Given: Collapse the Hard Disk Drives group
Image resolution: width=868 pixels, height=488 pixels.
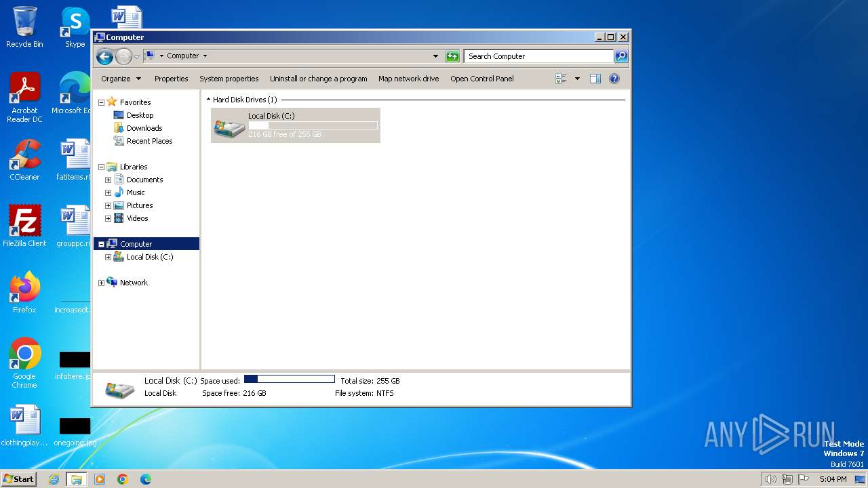Looking at the screenshot, I should (x=208, y=100).
